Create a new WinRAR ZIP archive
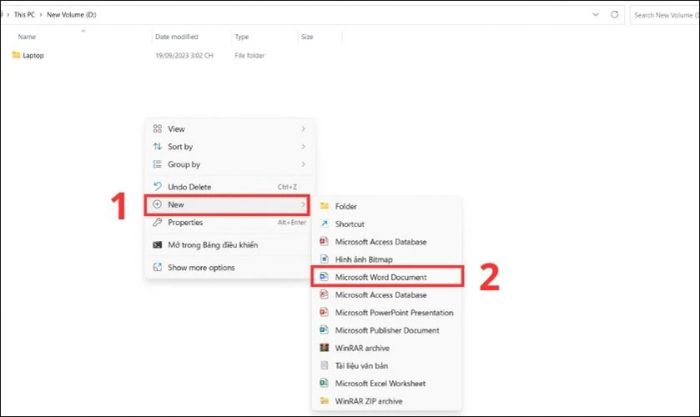 [x=387, y=400]
